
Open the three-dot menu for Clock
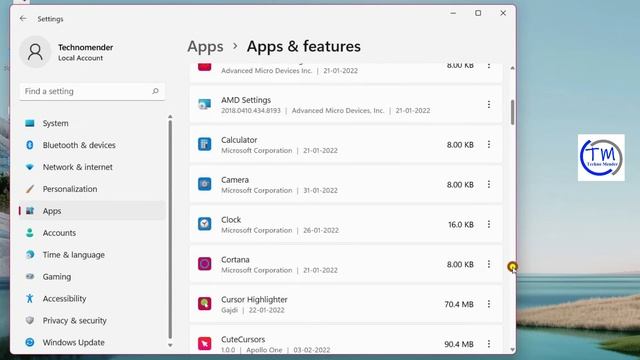(x=489, y=224)
